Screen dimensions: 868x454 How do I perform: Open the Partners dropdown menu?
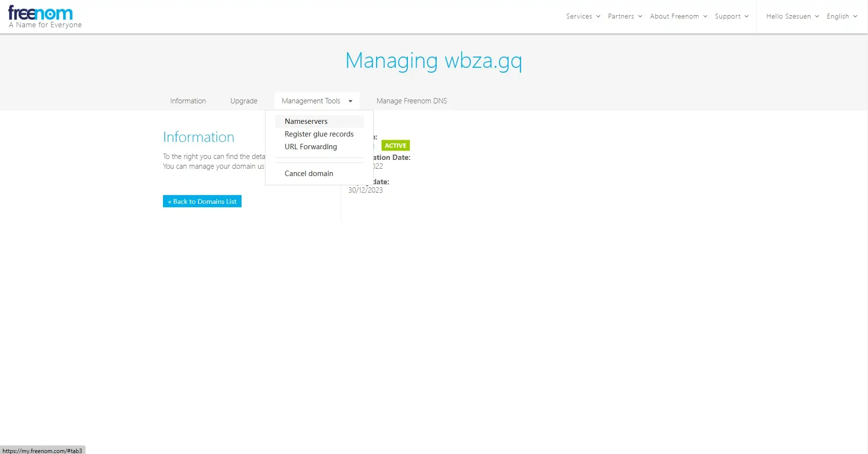[625, 16]
